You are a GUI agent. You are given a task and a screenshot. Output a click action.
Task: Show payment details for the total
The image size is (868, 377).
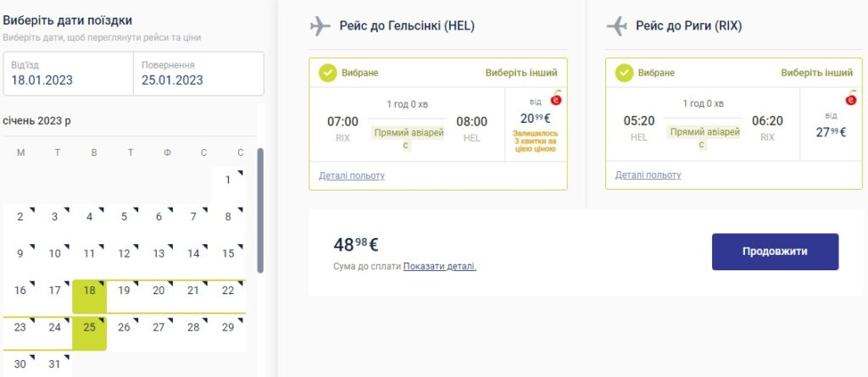[x=440, y=266]
